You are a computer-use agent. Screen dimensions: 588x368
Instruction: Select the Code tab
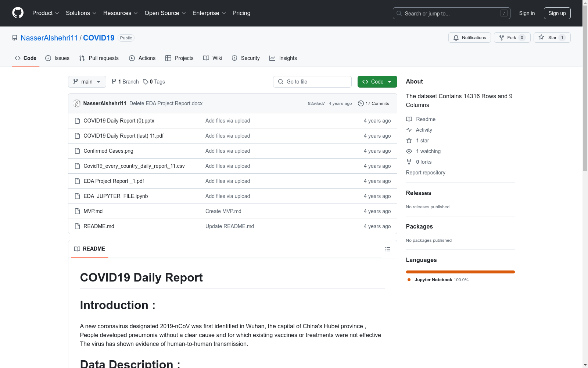pos(26,58)
